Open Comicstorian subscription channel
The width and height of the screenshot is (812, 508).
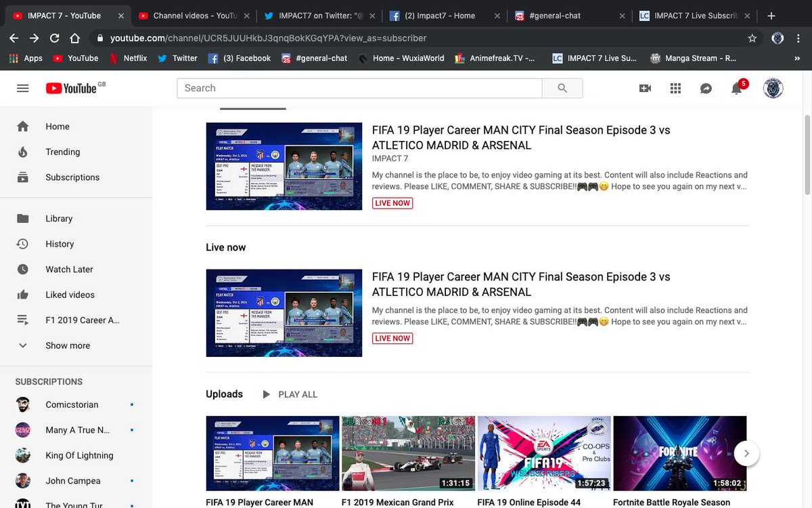[x=76, y=404]
